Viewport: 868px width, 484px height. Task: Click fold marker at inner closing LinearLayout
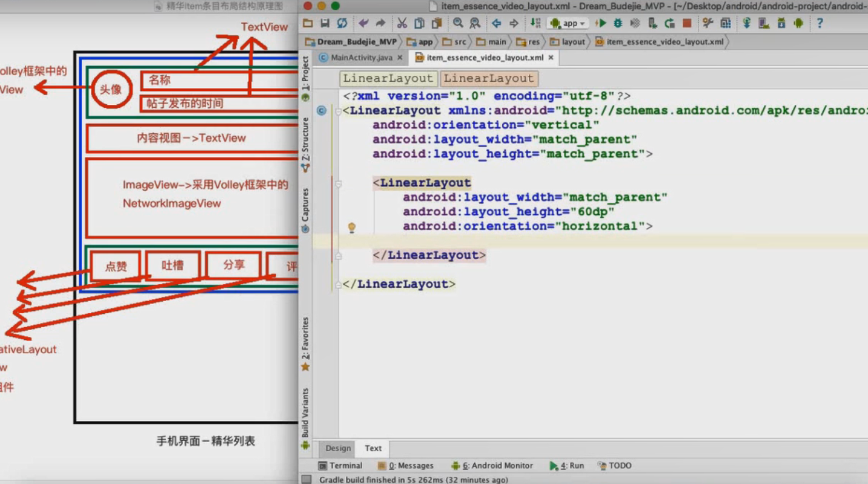click(x=339, y=255)
